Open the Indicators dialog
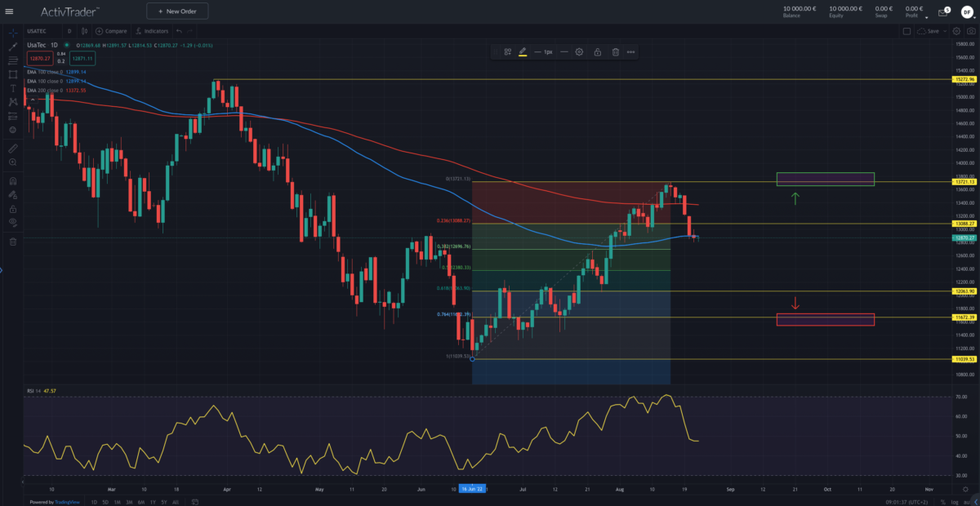980x506 pixels. (x=151, y=31)
